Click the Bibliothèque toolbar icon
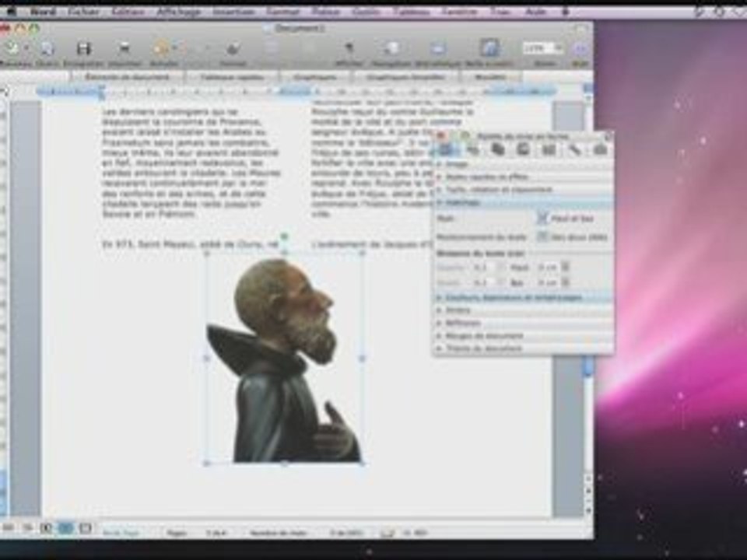The image size is (747, 560). point(438,48)
